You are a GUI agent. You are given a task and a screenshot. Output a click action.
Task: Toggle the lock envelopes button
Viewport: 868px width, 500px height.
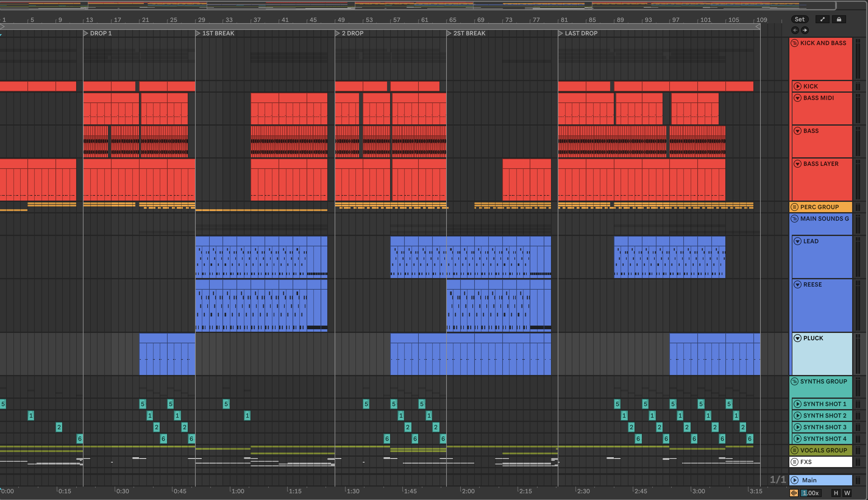[839, 19]
